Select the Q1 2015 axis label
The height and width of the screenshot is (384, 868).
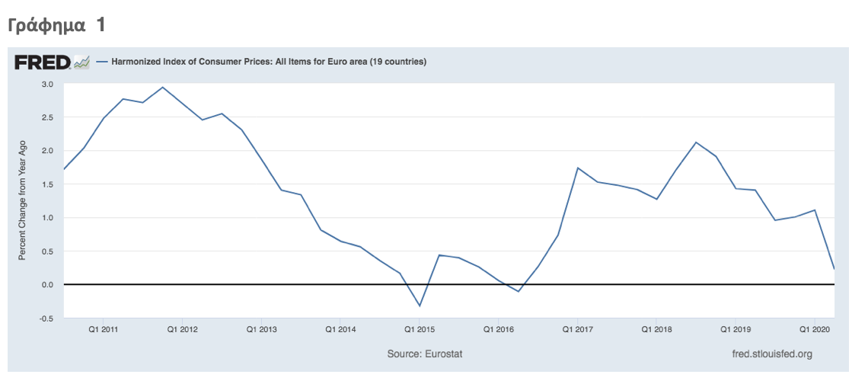(x=419, y=330)
